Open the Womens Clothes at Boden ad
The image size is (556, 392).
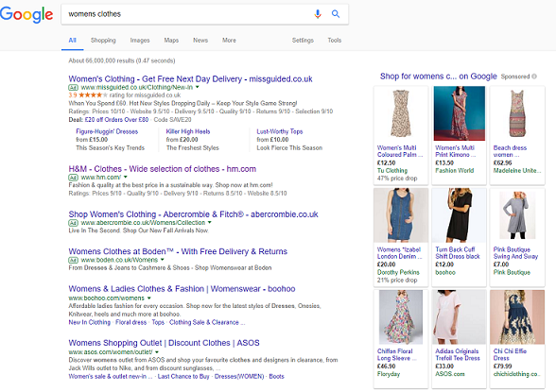pyautogui.click(x=178, y=251)
